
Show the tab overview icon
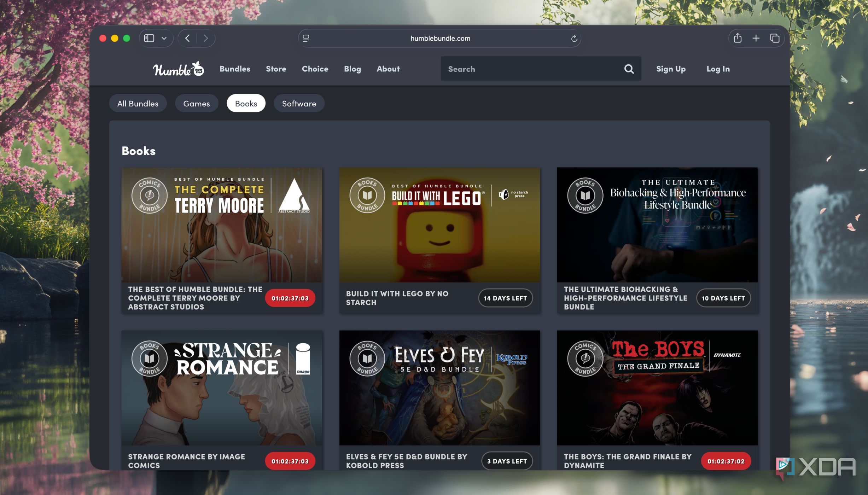pos(775,38)
